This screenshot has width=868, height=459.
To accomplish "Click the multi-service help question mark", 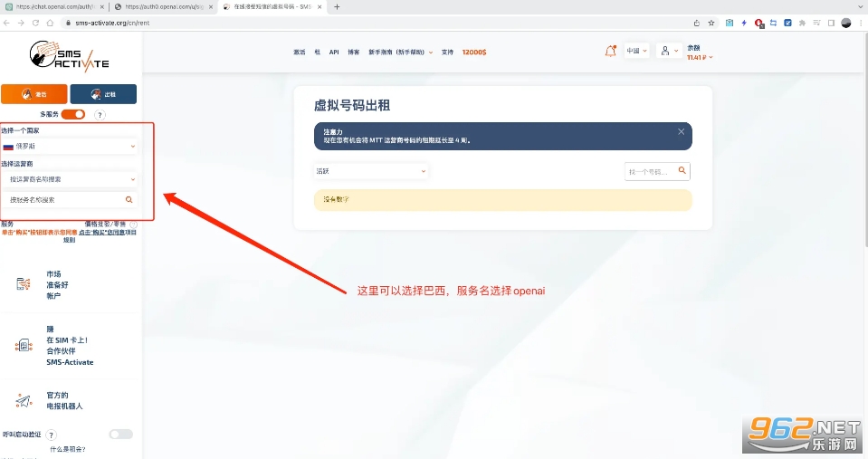I will pos(100,115).
